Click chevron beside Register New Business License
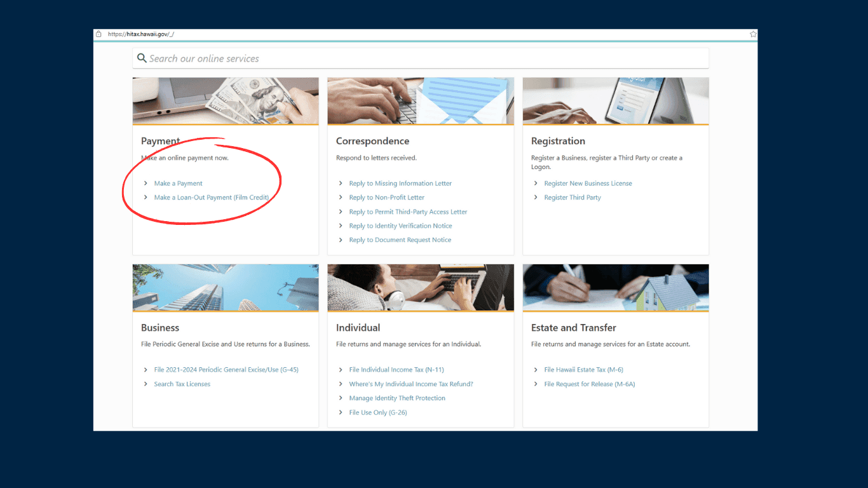The width and height of the screenshot is (868, 488). [x=536, y=184]
